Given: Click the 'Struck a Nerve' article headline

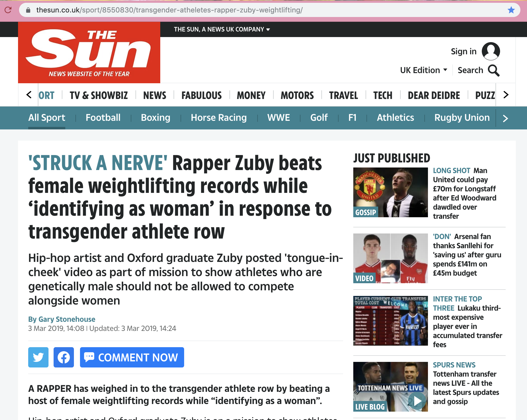Looking at the screenshot, I should pyautogui.click(x=180, y=197).
